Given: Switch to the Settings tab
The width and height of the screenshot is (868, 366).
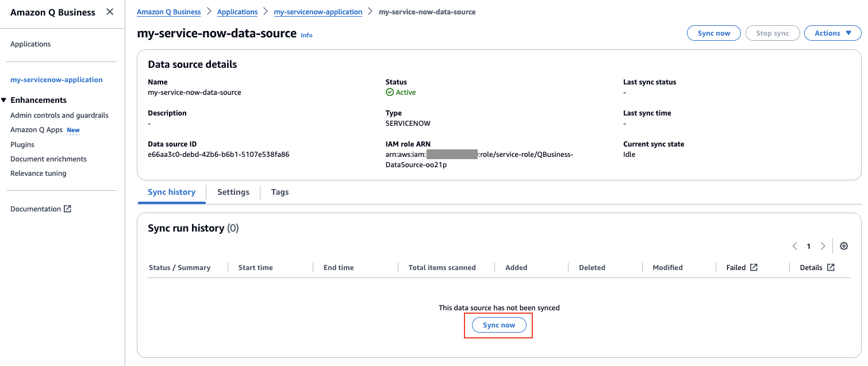Looking at the screenshot, I should coord(233,192).
